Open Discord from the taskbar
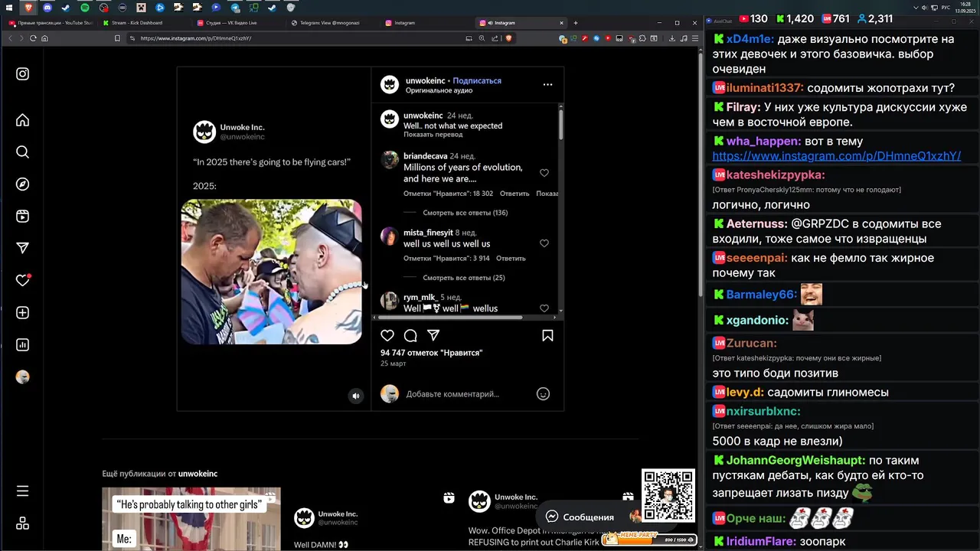Viewport: 980px width, 551px height. [x=47, y=7]
